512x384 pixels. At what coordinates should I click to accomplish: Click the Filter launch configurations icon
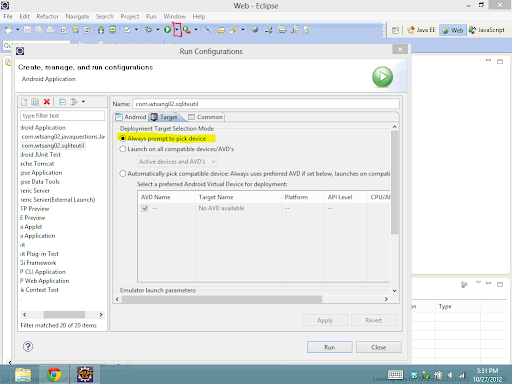click(x=74, y=102)
